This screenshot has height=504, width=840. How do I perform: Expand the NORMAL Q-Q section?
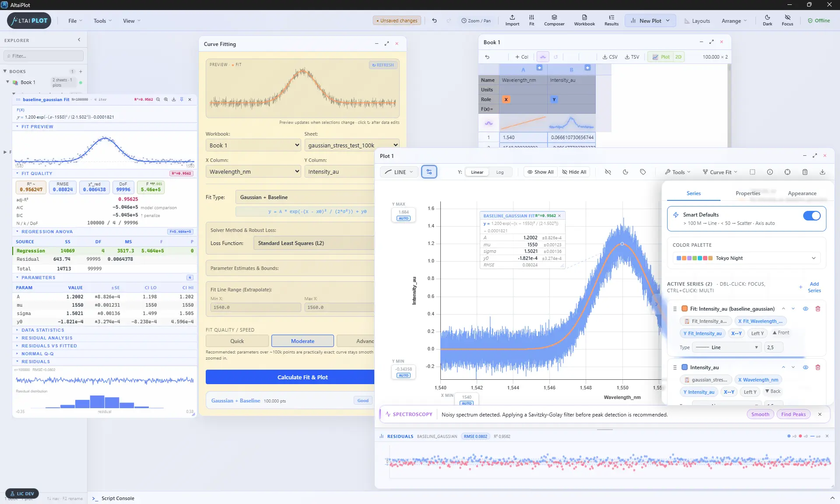point(37,353)
